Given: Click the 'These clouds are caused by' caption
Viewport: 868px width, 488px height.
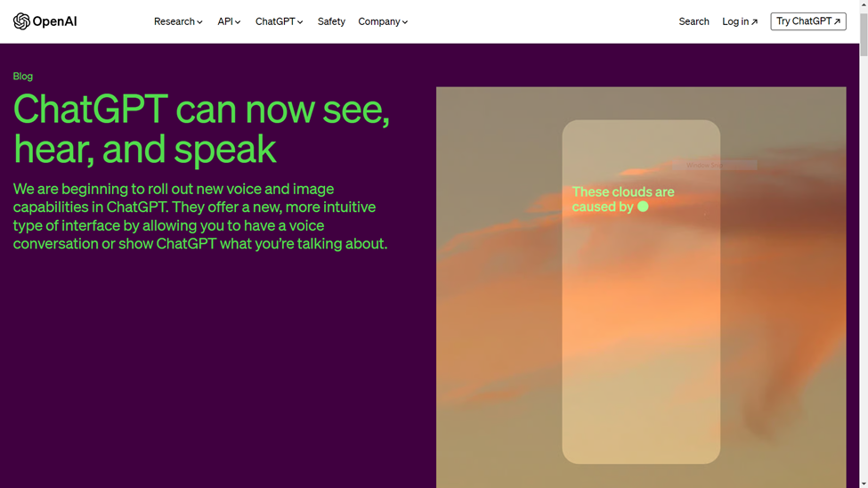Looking at the screenshot, I should click(x=623, y=199).
